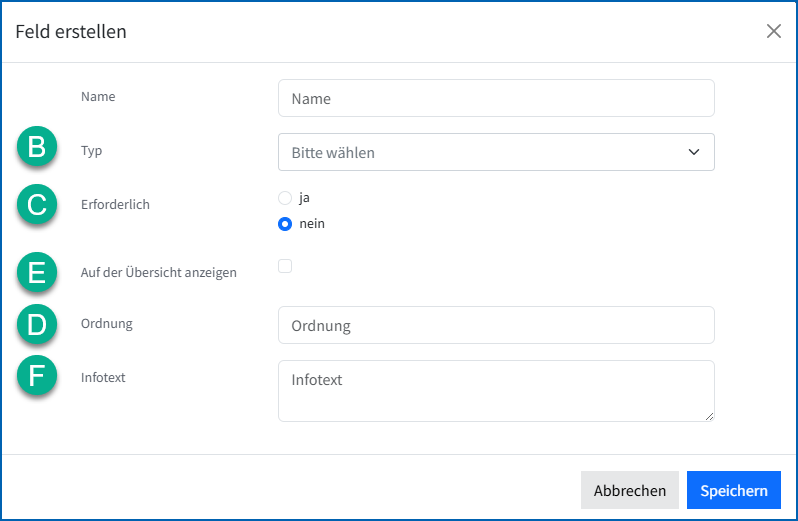Click the "Auf der Übersicht anzeigen" label
Image resolution: width=798 pixels, height=521 pixels.
pos(158,272)
